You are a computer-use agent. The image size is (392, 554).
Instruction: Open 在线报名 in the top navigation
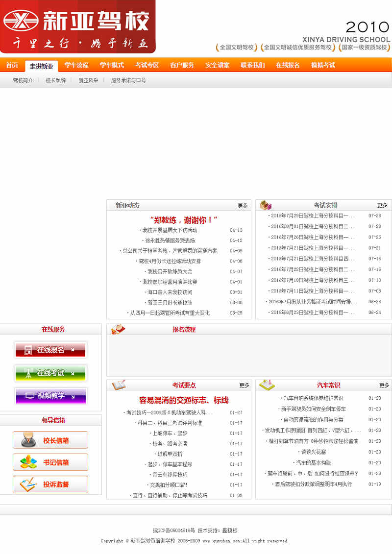coord(288,65)
